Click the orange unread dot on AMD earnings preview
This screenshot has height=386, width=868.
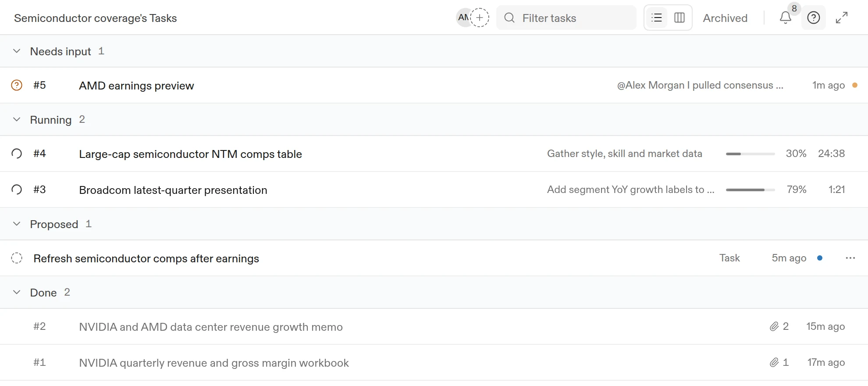[855, 85]
